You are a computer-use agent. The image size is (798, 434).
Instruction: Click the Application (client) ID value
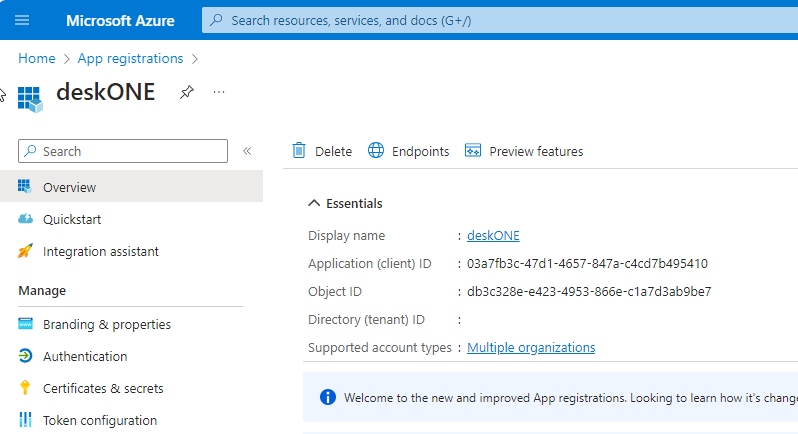587,264
